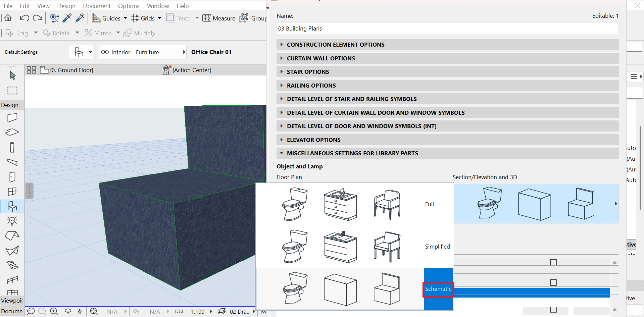Open the File menu
Image resolution: width=644 pixels, height=317 pixels.
pyautogui.click(x=8, y=6)
